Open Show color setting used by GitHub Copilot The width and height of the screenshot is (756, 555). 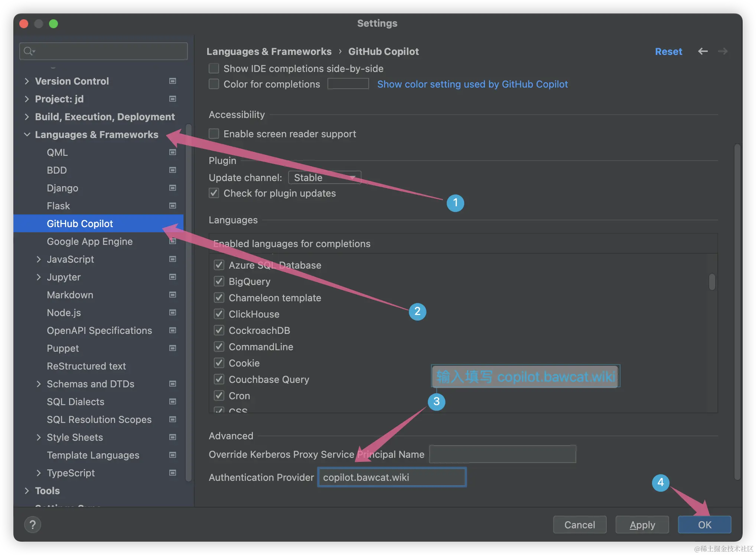pyautogui.click(x=472, y=84)
